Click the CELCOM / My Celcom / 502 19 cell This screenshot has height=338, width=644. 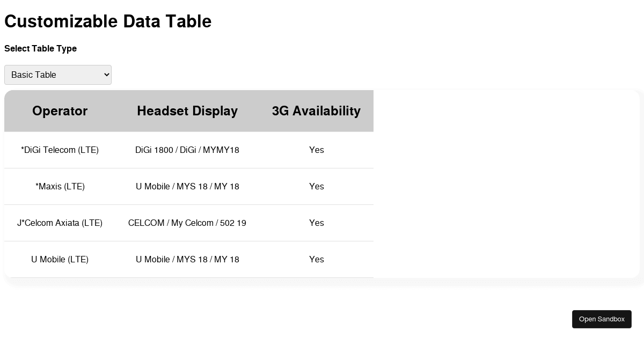click(x=187, y=223)
